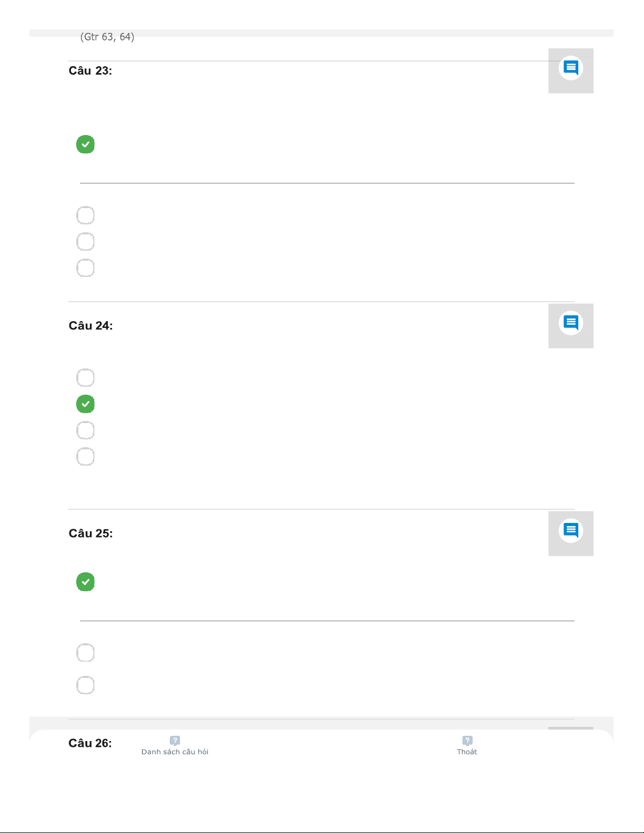Click the green checked answer in Câu 24
The width and height of the screenshot is (644, 833).
(85, 404)
